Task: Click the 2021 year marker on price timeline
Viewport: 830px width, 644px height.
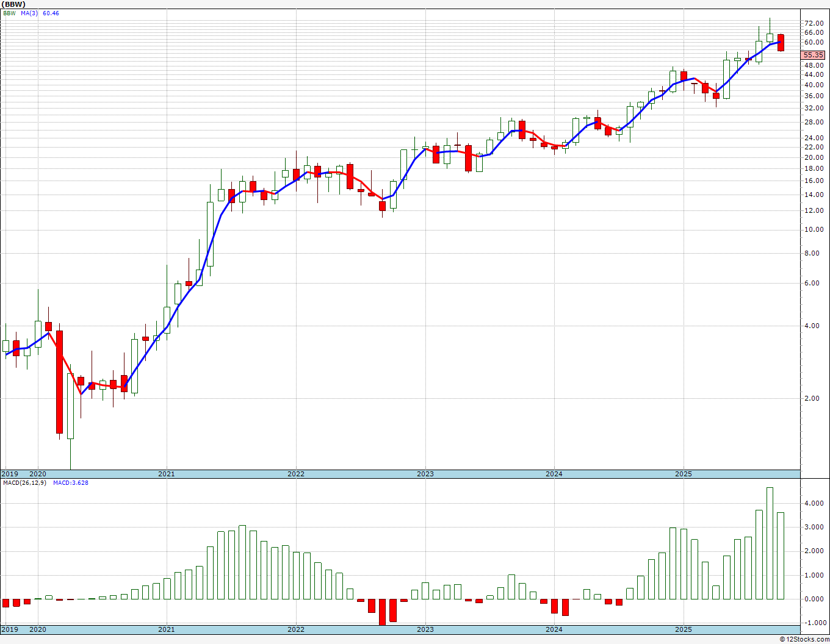Action: (166, 474)
